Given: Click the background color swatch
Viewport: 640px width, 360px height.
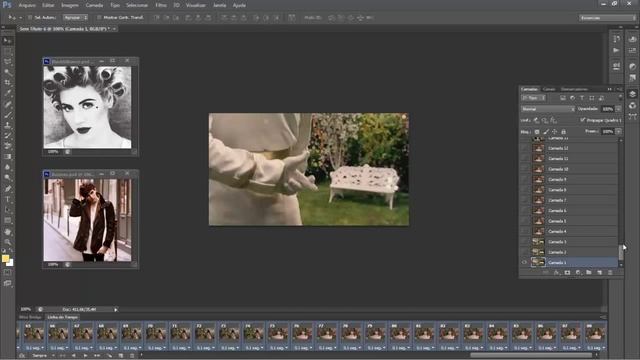Looking at the screenshot, I should tap(10, 263).
